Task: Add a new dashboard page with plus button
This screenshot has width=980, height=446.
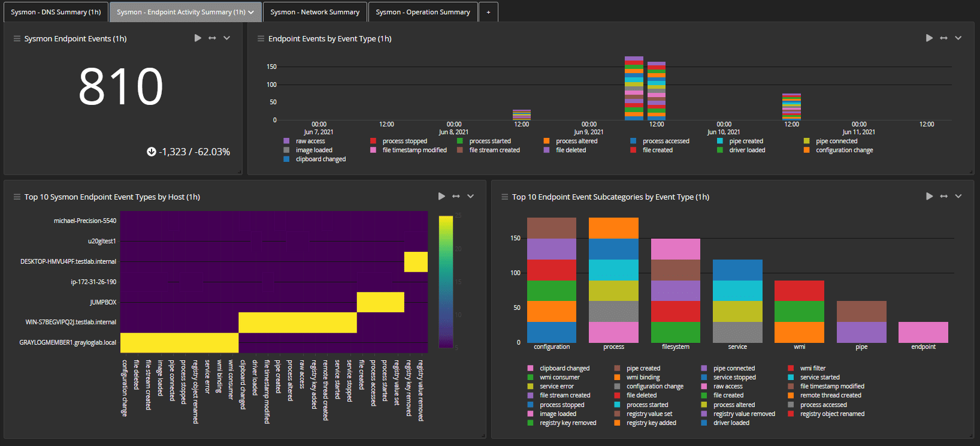Action: [488, 12]
